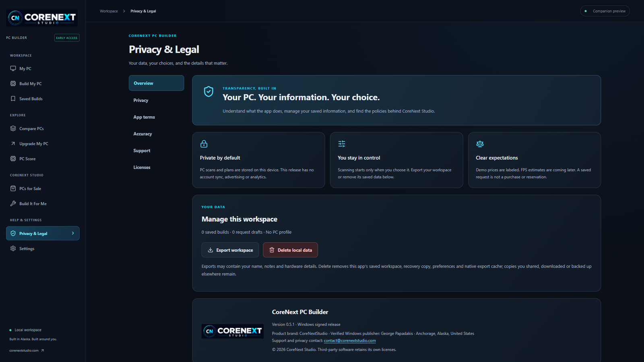This screenshot has width=644, height=362.
Task: Go to Build My PC
Action: (x=43, y=84)
